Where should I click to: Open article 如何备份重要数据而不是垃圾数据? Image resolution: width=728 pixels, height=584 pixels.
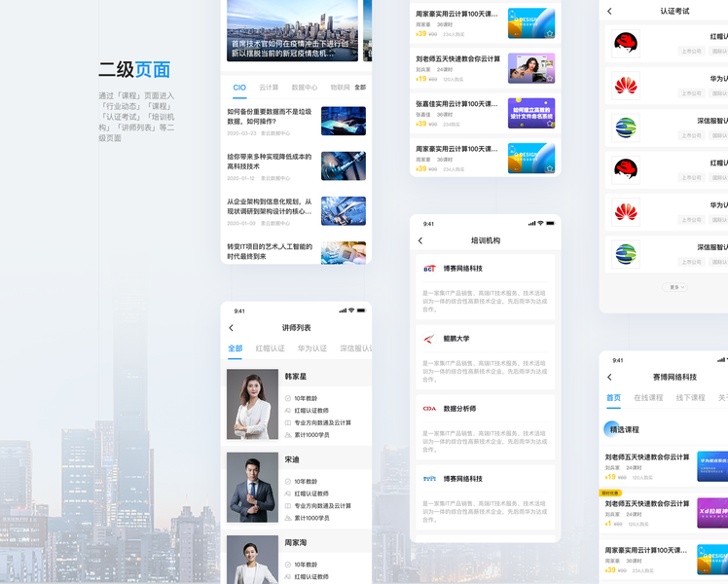pos(270,117)
